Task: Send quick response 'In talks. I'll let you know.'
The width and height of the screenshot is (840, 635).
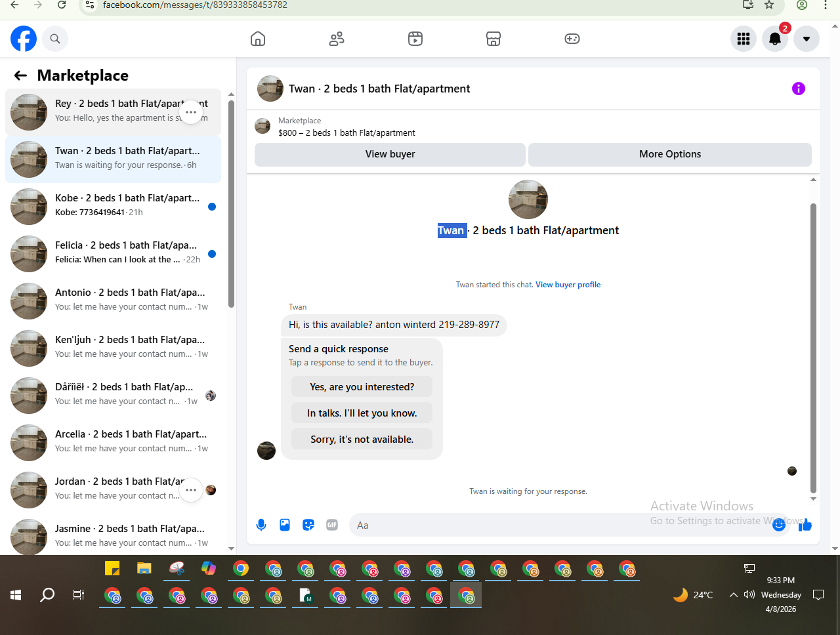Action: (362, 413)
